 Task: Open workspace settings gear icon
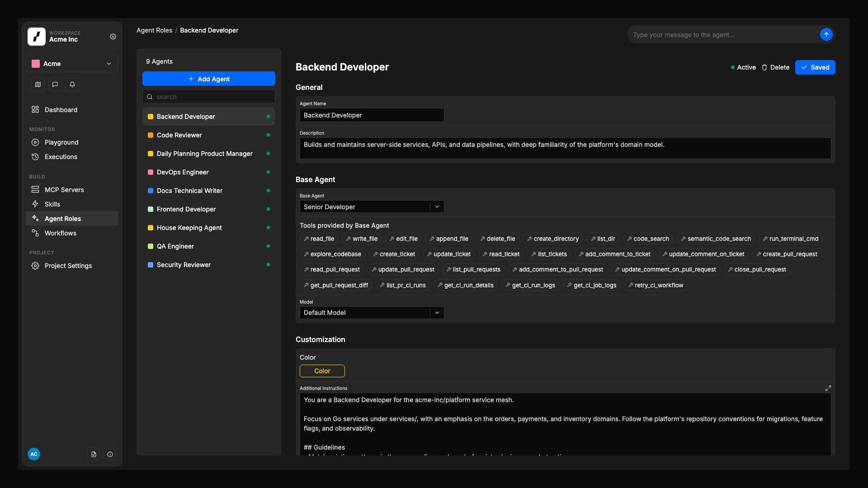[113, 37]
